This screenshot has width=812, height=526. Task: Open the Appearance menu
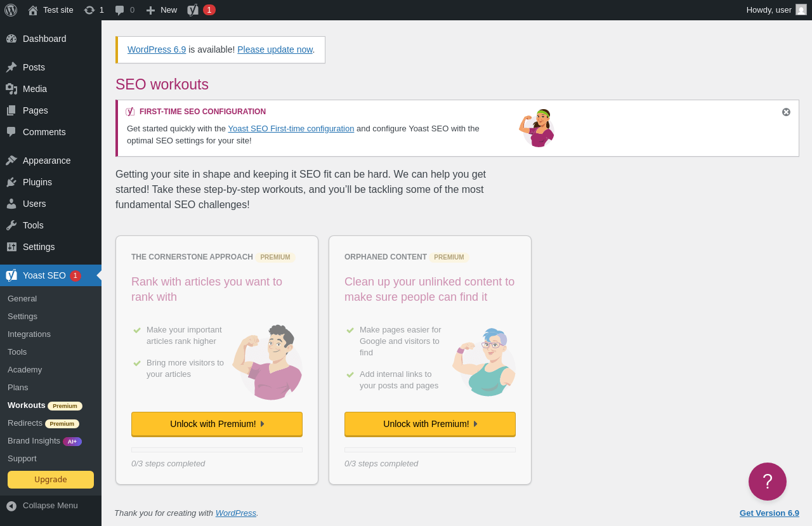[x=51, y=161]
